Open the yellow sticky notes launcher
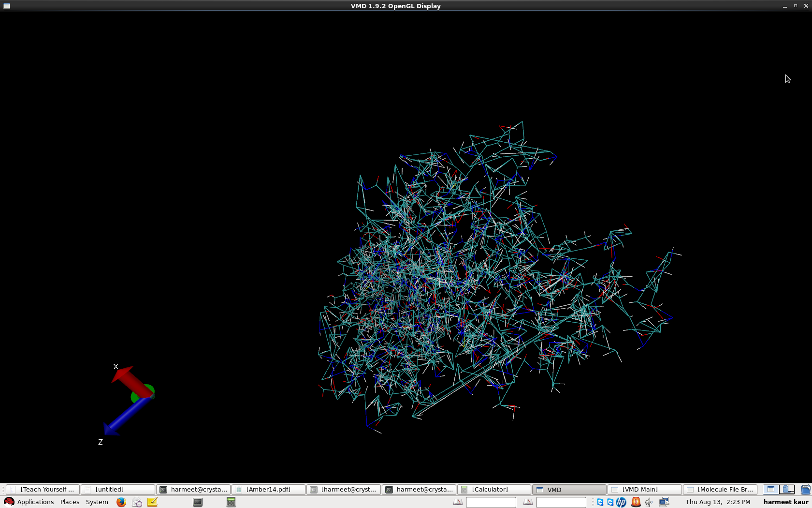This screenshot has height=508, width=812. [x=152, y=502]
